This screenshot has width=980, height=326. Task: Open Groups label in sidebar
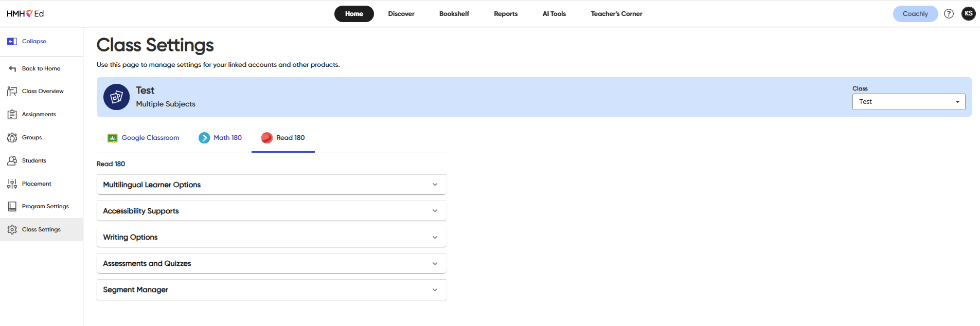(32, 137)
